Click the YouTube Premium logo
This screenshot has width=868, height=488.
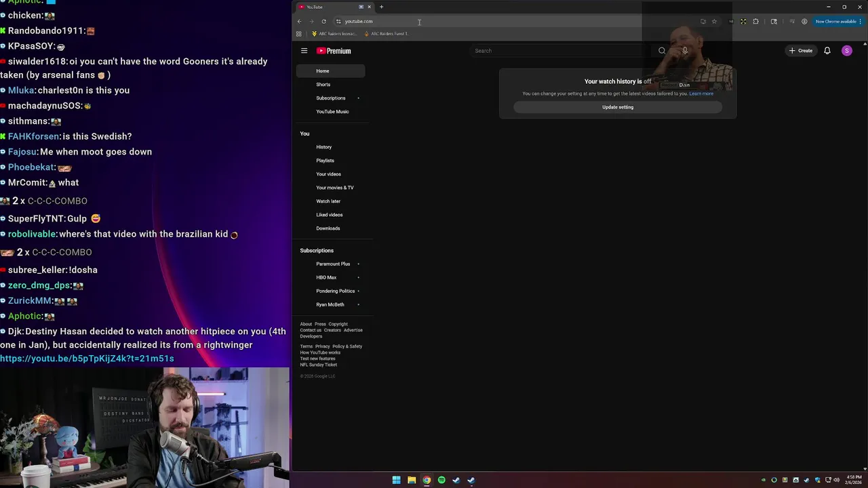tap(334, 51)
